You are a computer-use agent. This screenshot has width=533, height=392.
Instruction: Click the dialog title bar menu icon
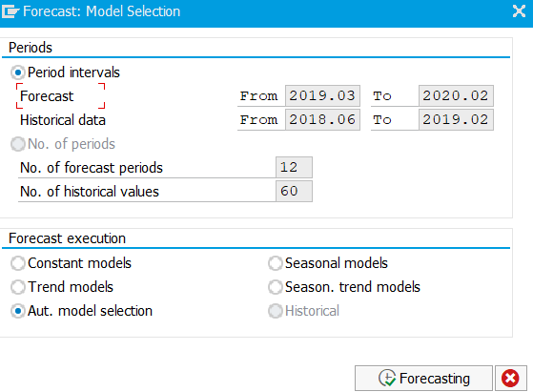10,11
